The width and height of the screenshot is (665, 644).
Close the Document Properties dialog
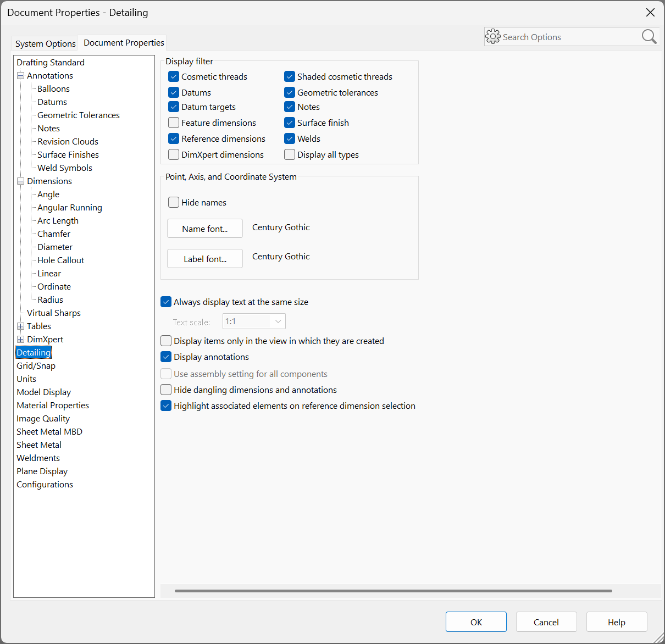pyautogui.click(x=650, y=13)
